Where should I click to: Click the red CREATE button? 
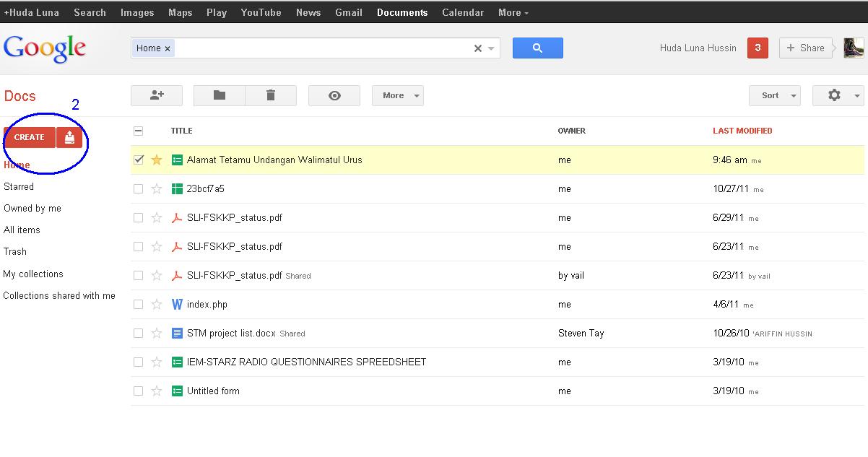[x=30, y=136]
